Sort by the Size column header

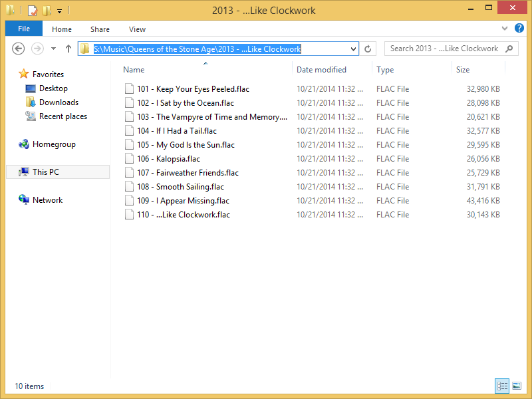click(x=463, y=70)
